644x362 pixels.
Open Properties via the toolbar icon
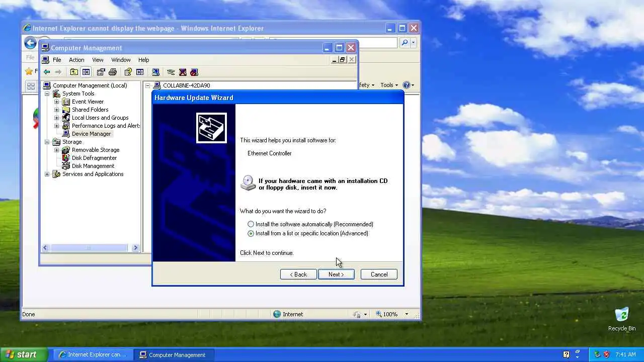click(101, 72)
